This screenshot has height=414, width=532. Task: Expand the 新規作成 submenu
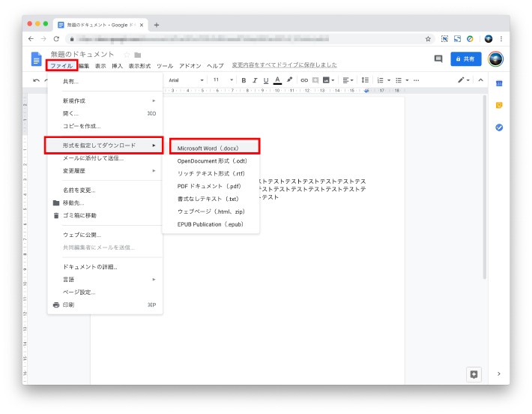(105, 100)
